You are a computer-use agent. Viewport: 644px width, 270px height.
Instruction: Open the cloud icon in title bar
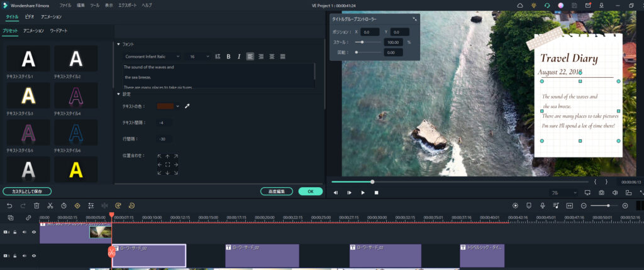[520, 5]
